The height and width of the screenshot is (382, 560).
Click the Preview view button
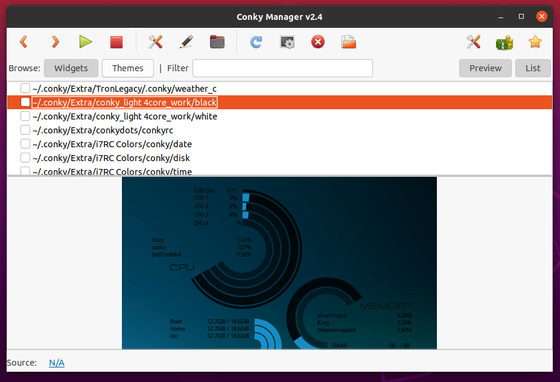[x=485, y=68]
